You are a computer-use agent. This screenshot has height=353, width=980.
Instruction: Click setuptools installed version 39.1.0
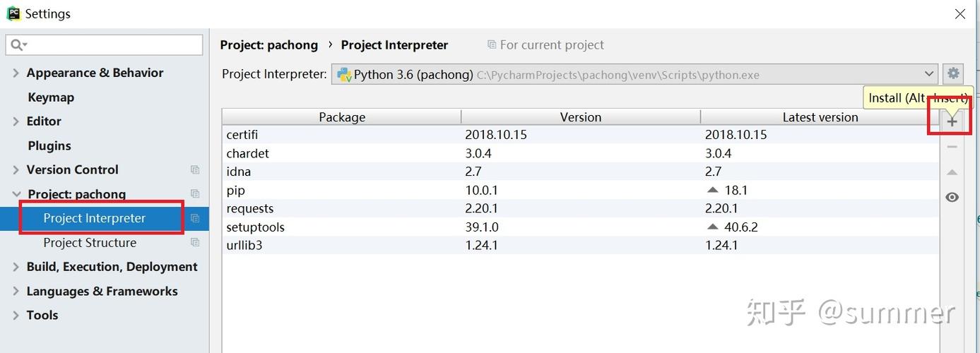[482, 227]
